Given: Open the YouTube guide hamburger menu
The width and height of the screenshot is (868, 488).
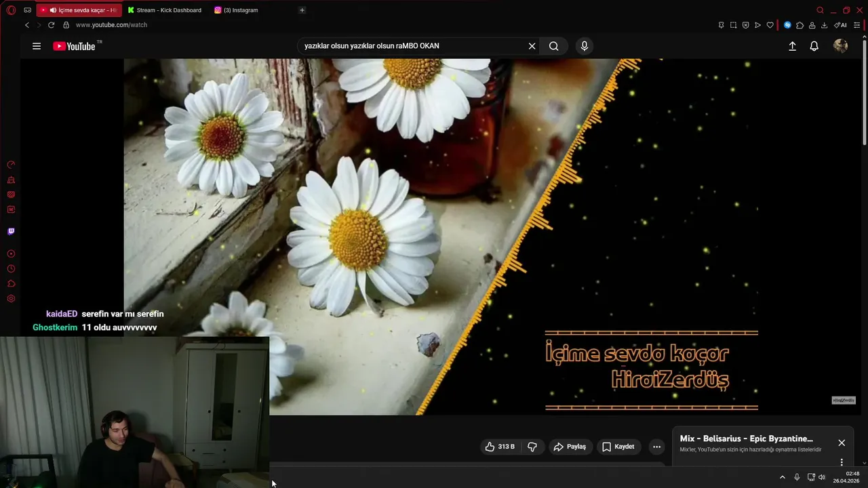Looking at the screenshot, I should (x=37, y=46).
